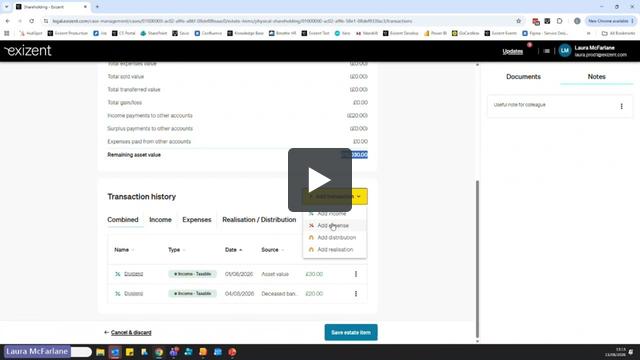Expand the Add transaction dropdown arrow
640x360 pixels.
[359, 197]
